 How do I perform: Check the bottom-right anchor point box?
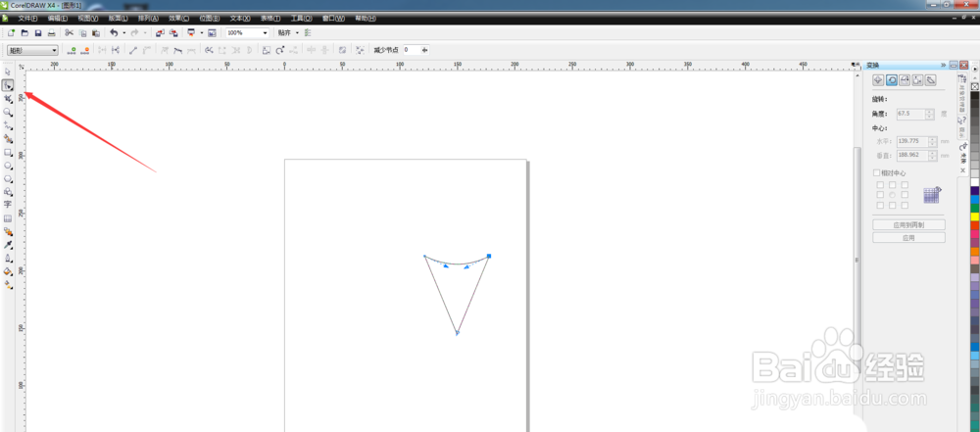tap(905, 205)
